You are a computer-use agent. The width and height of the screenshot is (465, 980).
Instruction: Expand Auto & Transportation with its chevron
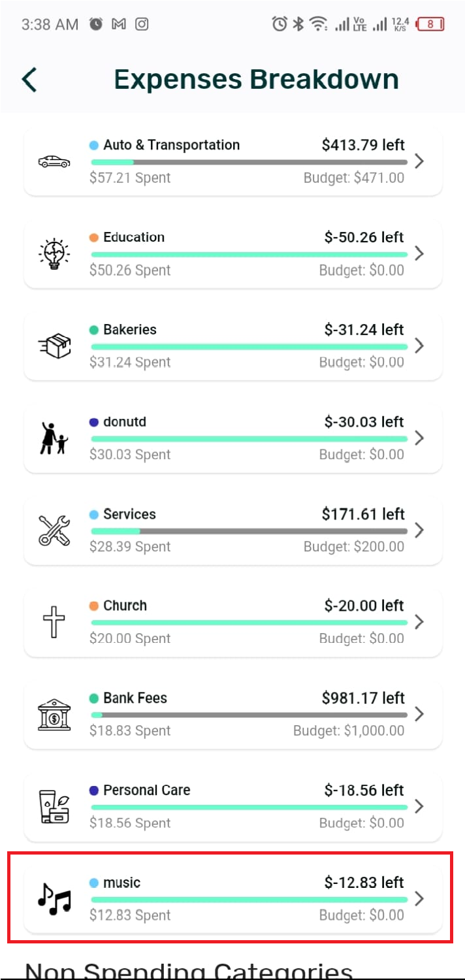(x=419, y=161)
